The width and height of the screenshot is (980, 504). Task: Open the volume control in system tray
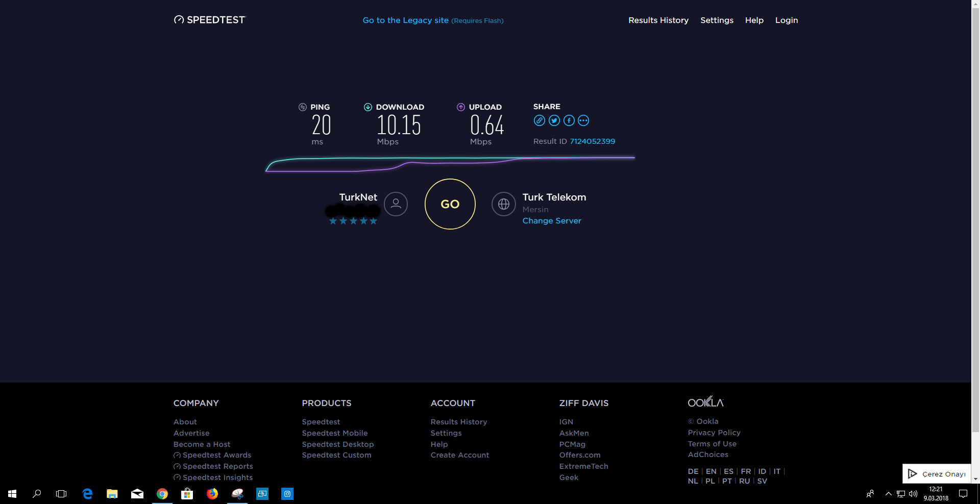click(x=913, y=494)
